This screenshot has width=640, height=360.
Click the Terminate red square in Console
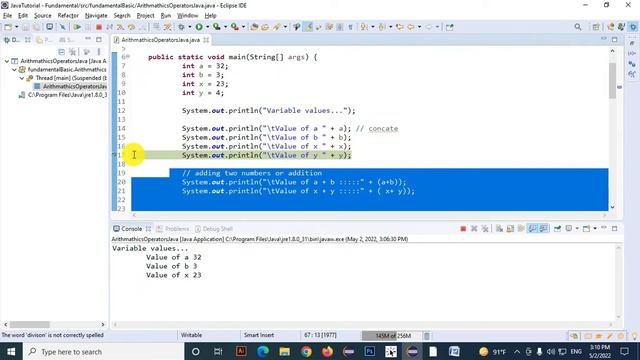(463, 229)
